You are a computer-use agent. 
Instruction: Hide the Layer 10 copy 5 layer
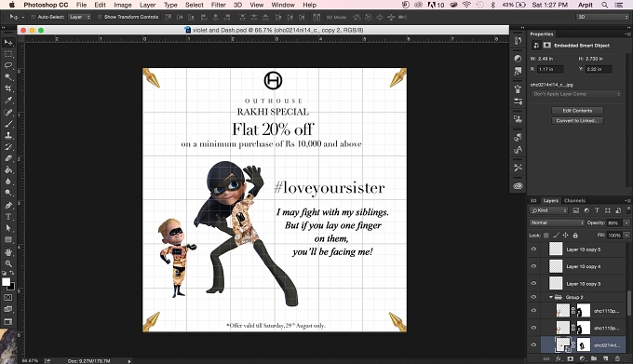tap(533, 249)
